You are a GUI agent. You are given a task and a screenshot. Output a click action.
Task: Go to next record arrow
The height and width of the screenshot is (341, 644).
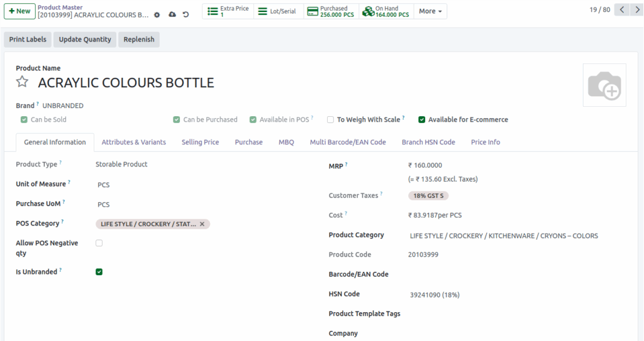tap(636, 9)
